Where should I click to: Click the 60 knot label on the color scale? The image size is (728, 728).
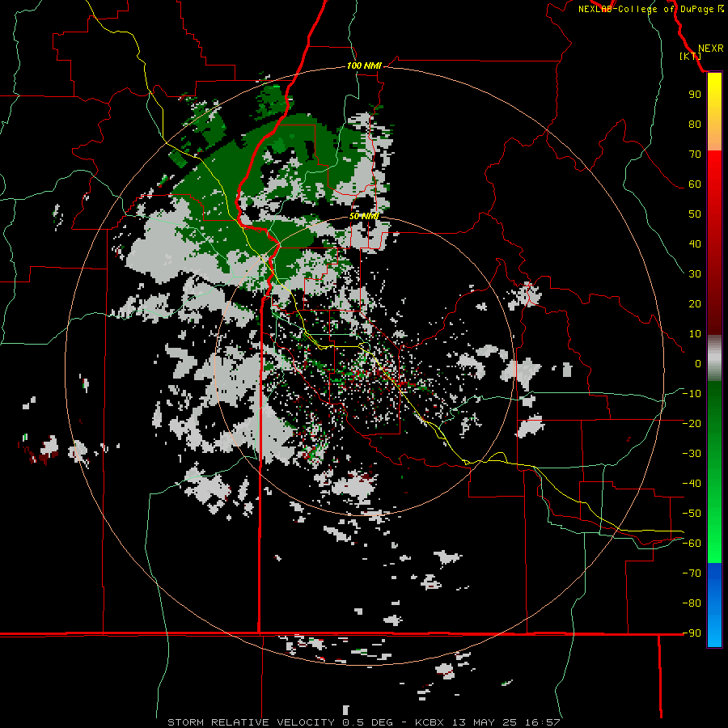[695, 184]
